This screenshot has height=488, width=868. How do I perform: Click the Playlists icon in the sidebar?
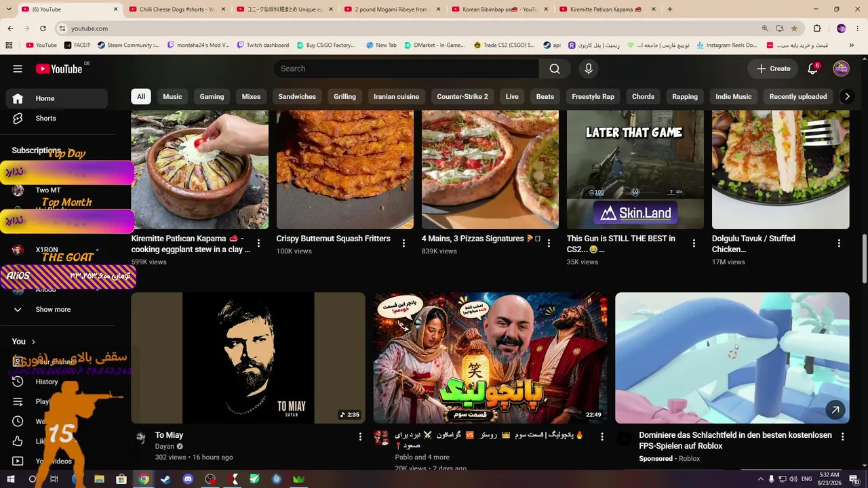point(18,402)
